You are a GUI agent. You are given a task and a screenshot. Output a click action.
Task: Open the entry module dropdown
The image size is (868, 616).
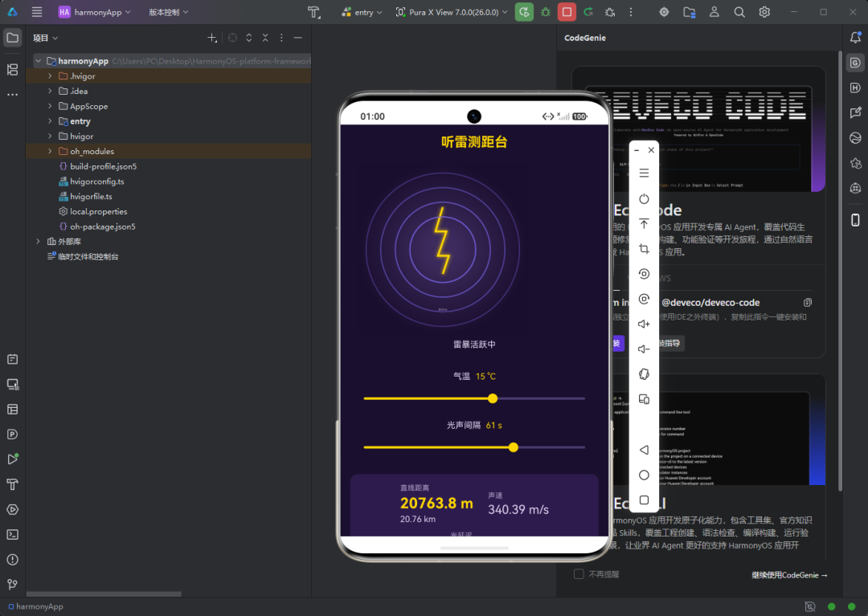[x=362, y=11]
